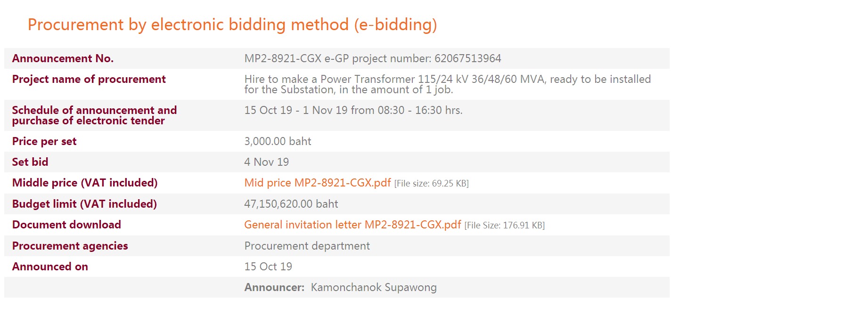Click the Schedule of announcement label

tap(94, 115)
